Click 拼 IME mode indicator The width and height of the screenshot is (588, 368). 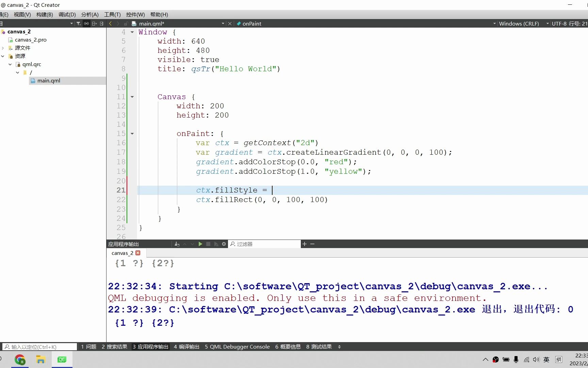(558, 359)
